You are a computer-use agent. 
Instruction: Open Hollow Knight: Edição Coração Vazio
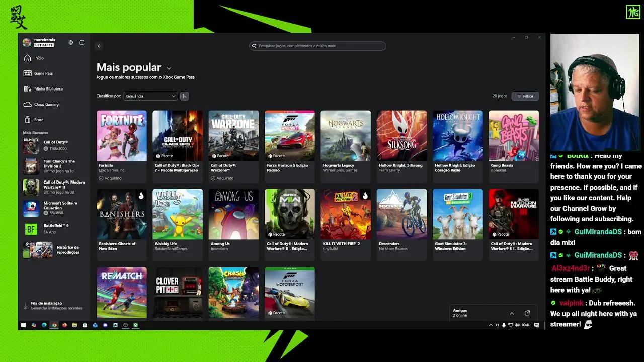(x=458, y=146)
